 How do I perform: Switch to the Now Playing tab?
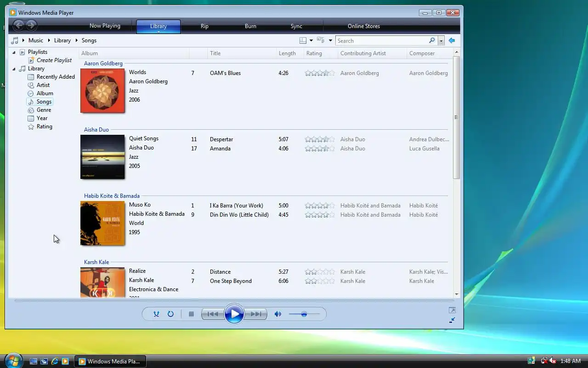click(x=105, y=26)
